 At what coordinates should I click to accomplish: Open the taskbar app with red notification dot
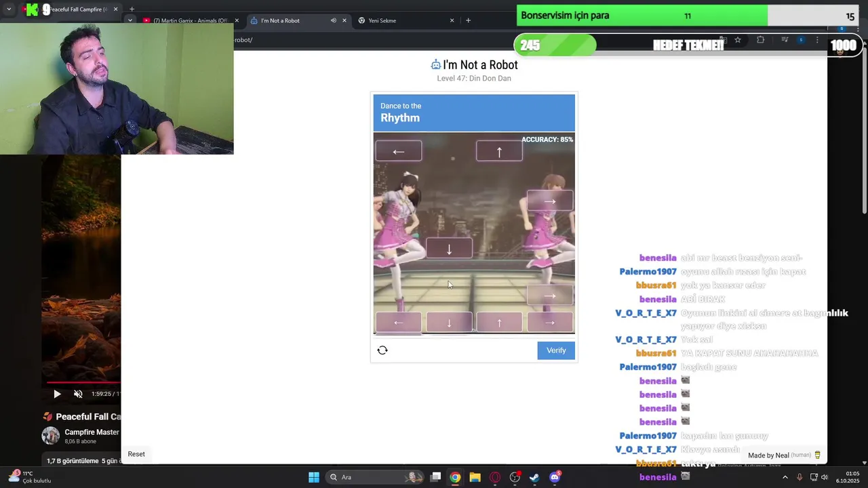(515, 477)
